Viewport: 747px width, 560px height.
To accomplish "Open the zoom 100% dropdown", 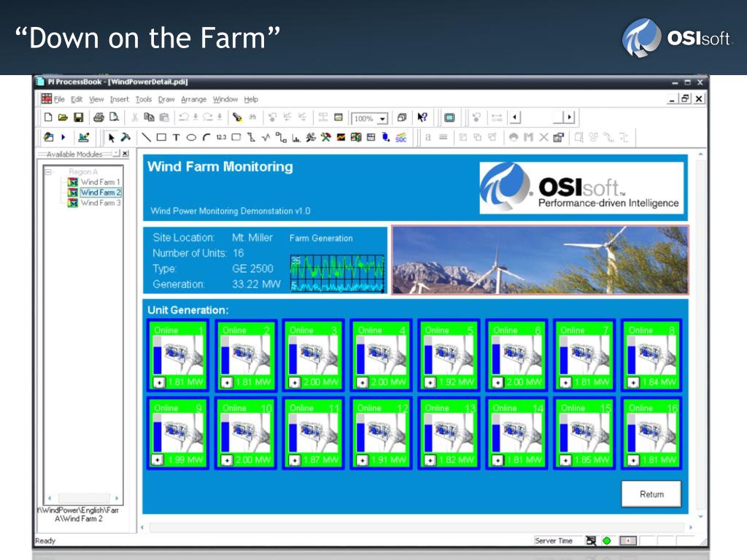I will coord(382,119).
